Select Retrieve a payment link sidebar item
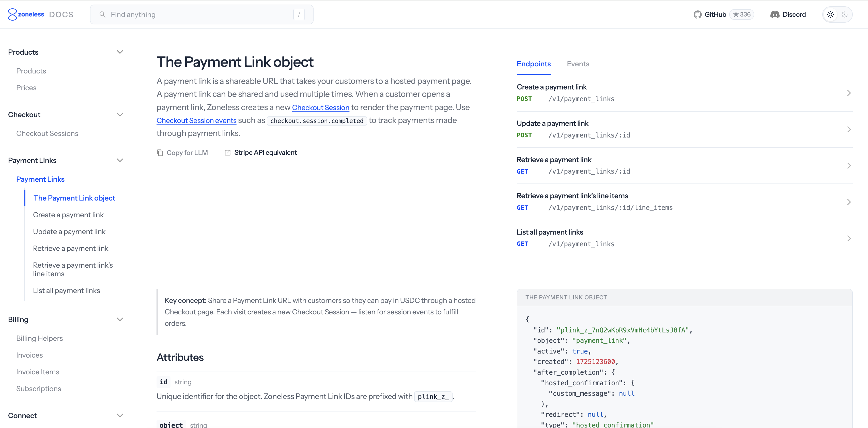868x428 pixels. click(x=70, y=249)
